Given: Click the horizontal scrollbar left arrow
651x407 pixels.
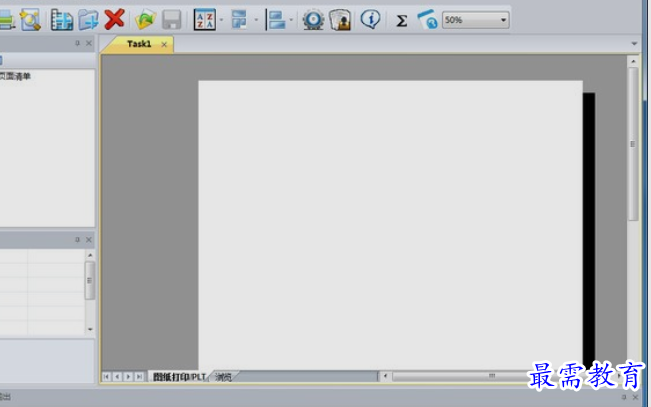Looking at the screenshot, I should click(385, 376).
